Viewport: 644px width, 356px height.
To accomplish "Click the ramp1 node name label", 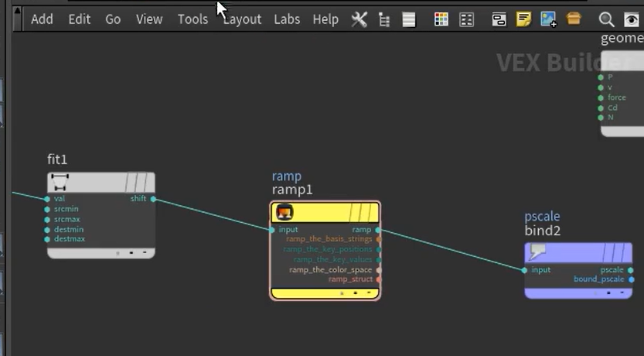I will [292, 190].
